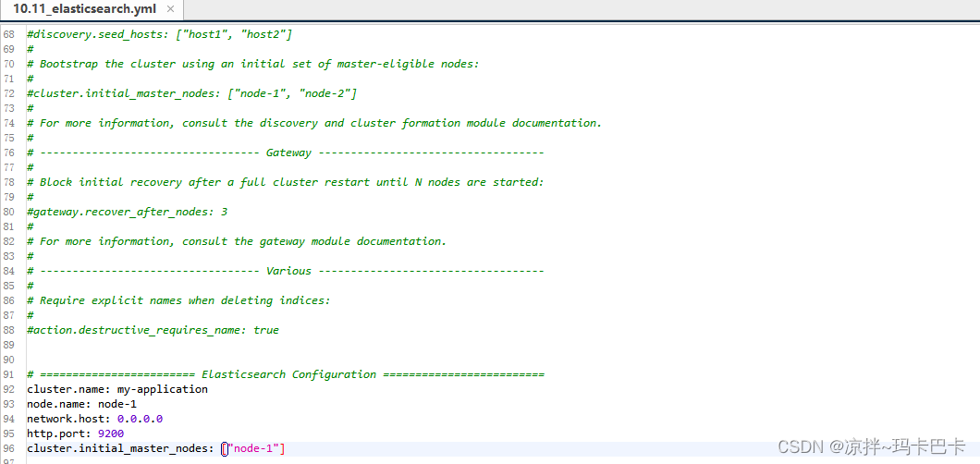980x464 pixels.
Task: Close the 10.11_elasticsearch.yml tab
Action: coord(171,10)
